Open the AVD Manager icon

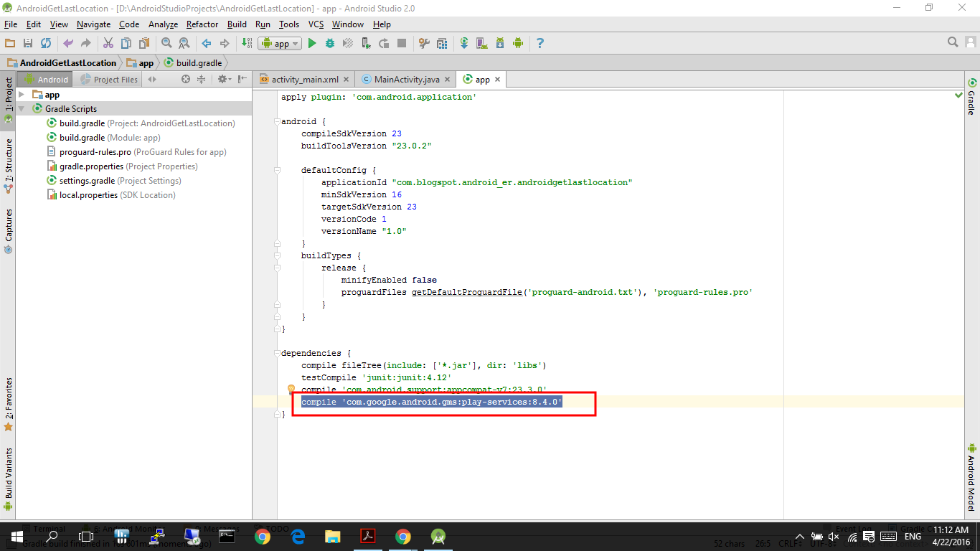[482, 43]
